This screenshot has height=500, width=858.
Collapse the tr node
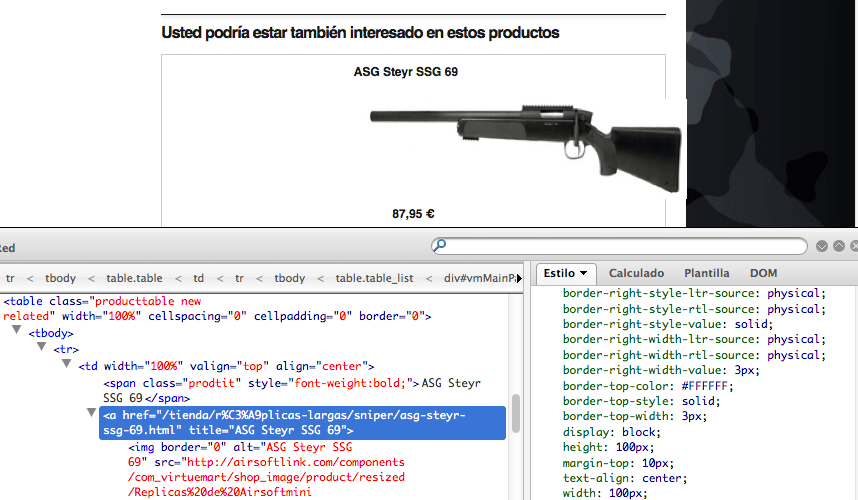[42, 346]
